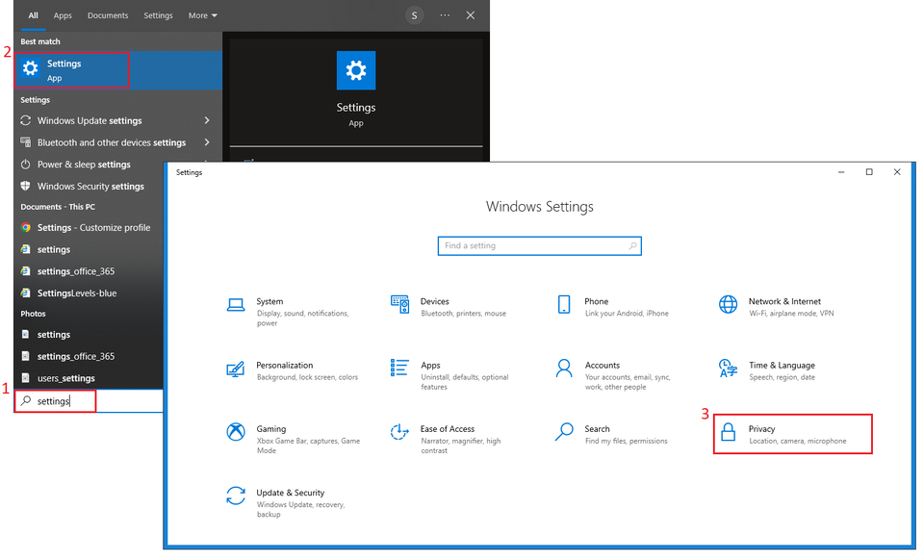
Task: Open Time & Language icon
Action: tap(729, 369)
